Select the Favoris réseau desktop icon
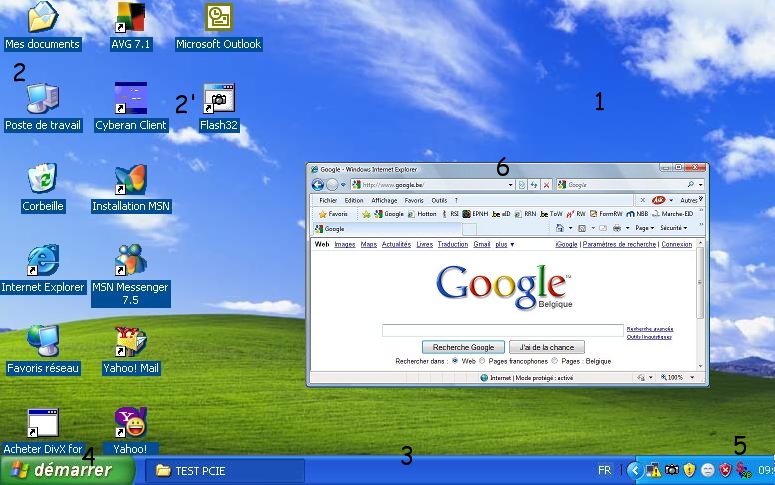The width and height of the screenshot is (775, 485). 43,341
